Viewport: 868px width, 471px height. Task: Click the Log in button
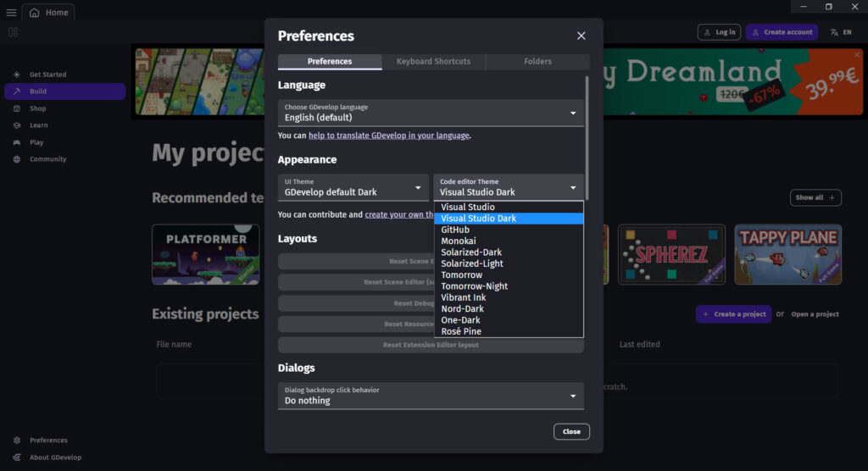pos(719,32)
